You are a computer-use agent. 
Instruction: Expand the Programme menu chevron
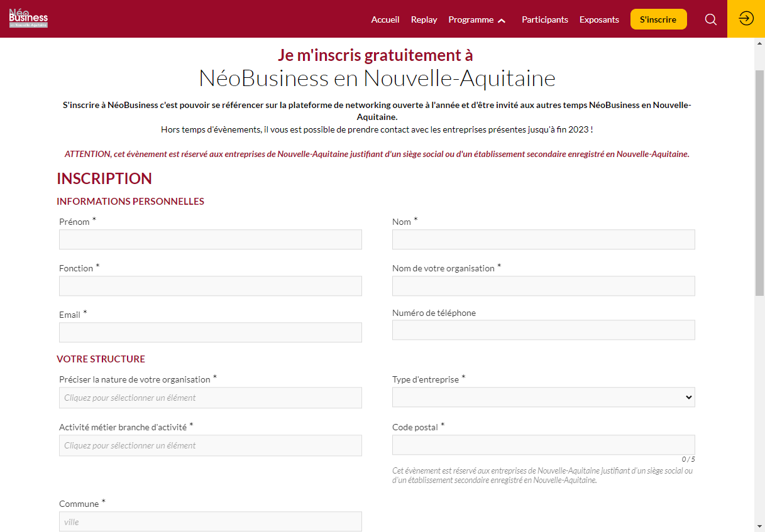tap(502, 20)
